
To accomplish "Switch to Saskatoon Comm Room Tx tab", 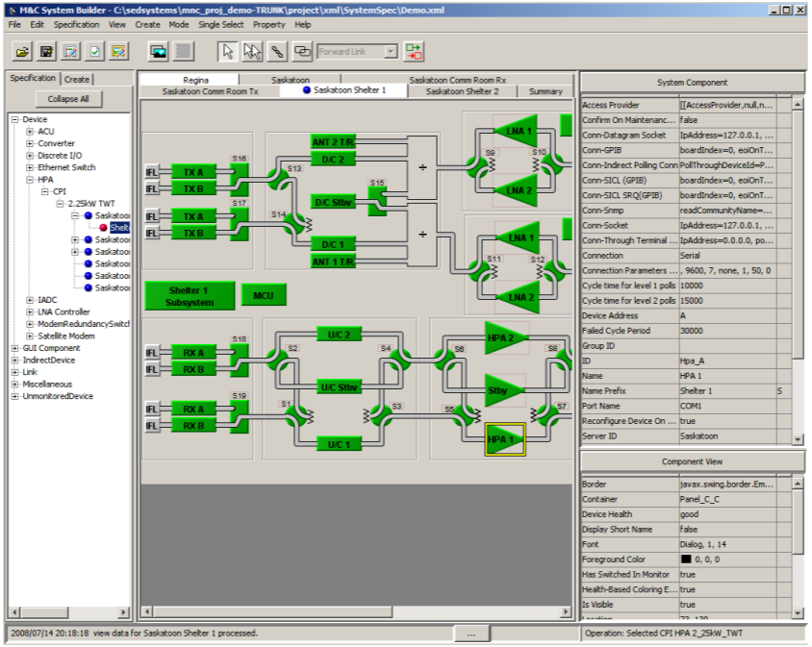I will (210, 91).
